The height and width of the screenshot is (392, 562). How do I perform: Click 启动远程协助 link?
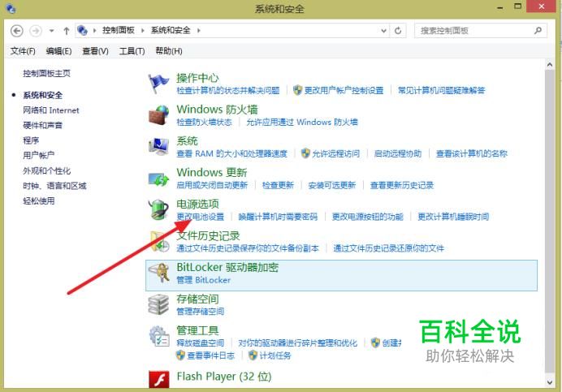pos(398,153)
